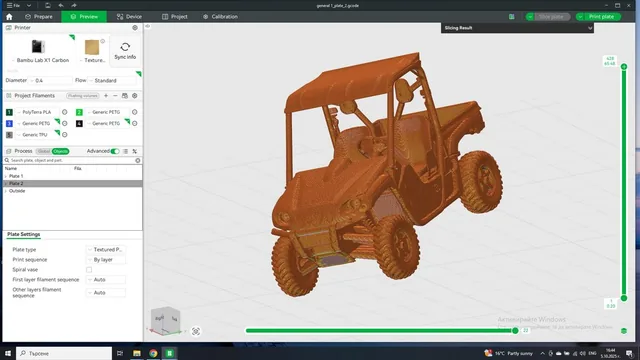Image resolution: width=640 pixels, height=360 pixels.
Task: Select the Bambu Lab X1 Carbon printer thumbnail
Action: point(38,46)
